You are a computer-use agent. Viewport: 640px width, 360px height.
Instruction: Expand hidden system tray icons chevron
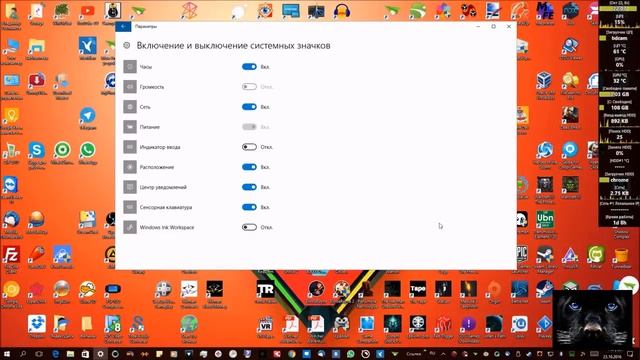click(444, 354)
